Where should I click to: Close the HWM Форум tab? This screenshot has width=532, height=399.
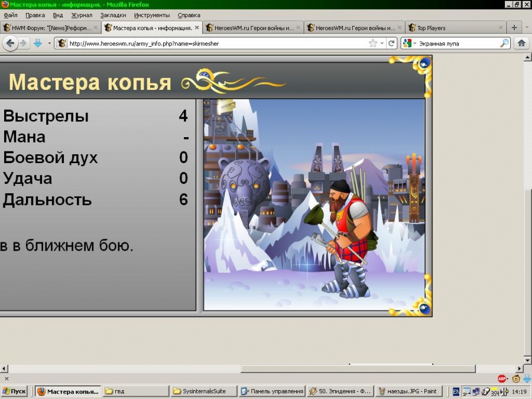click(x=96, y=27)
